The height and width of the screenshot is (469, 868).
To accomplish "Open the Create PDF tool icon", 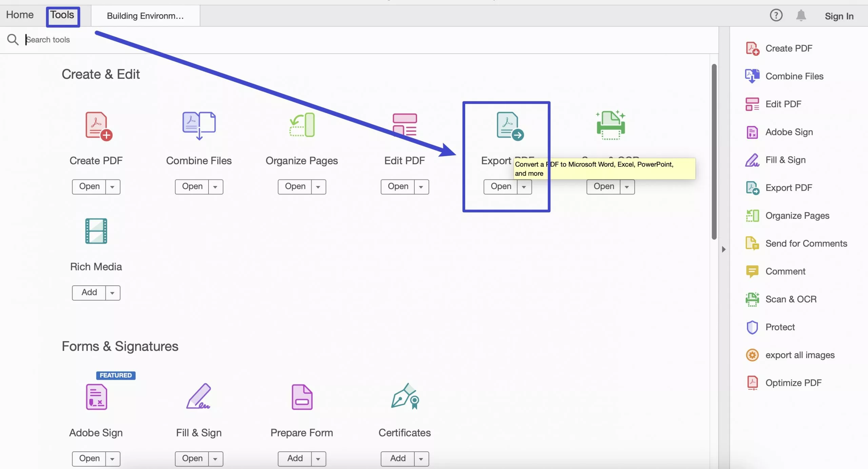I will click(x=96, y=126).
